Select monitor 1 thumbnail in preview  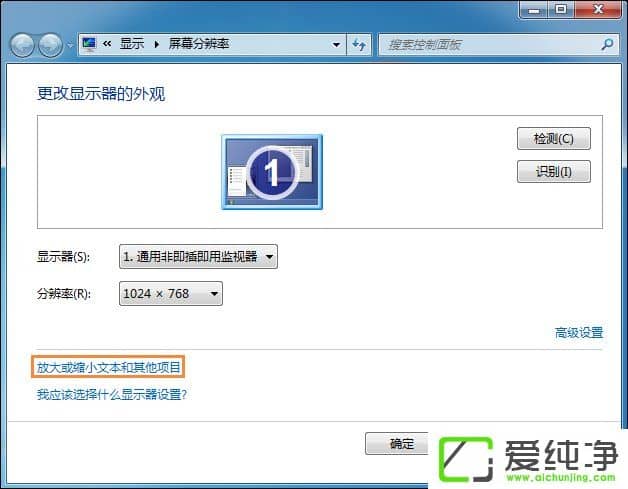point(271,172)
